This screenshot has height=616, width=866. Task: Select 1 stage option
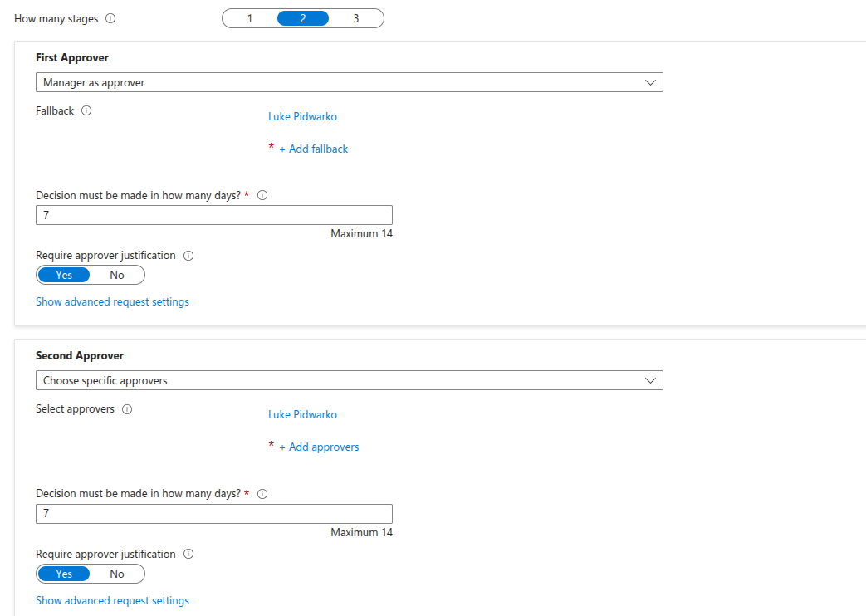tap(250, 18)
